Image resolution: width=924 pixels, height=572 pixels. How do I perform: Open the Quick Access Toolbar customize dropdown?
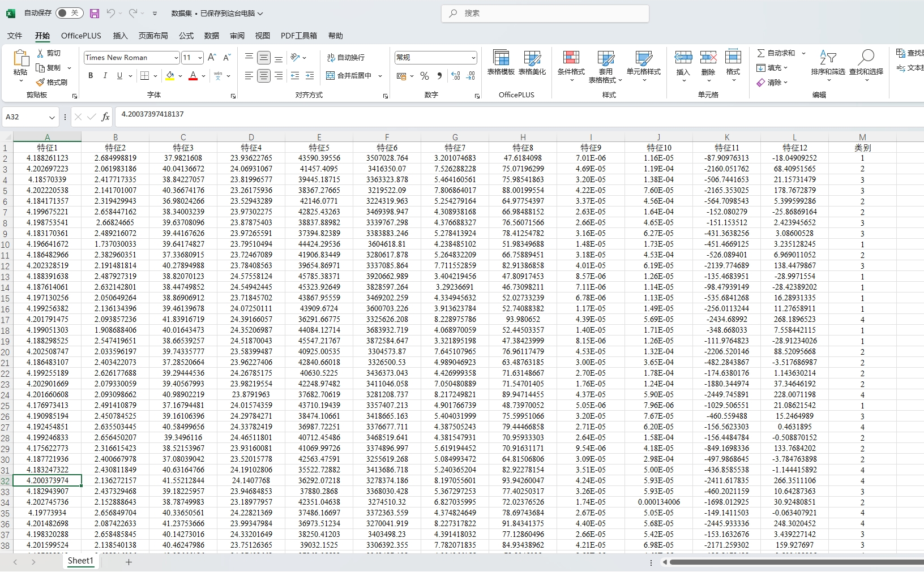(x=155, y=14)
